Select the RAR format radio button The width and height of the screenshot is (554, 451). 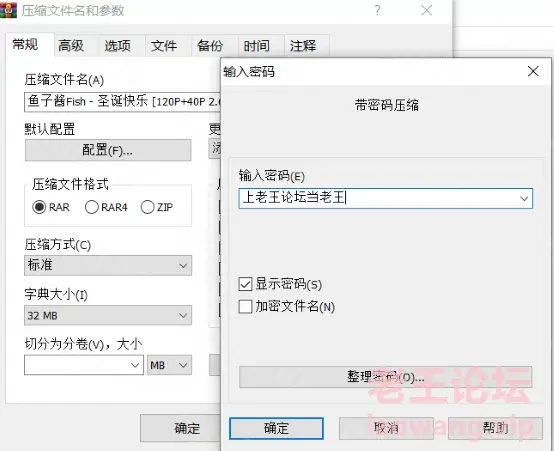coord(39,207)
